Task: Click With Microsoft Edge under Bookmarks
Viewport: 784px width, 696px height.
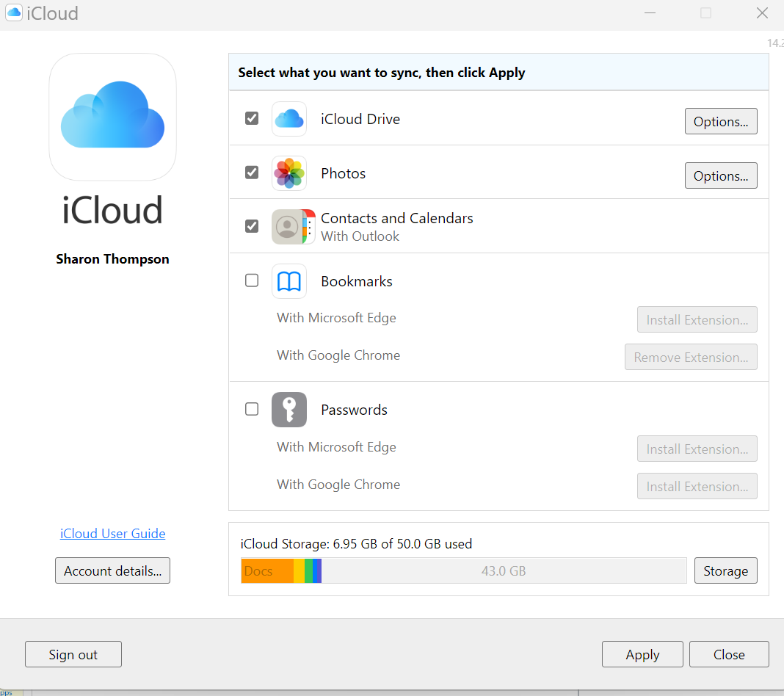Action: pyautogui.click(x=336, y=317)
